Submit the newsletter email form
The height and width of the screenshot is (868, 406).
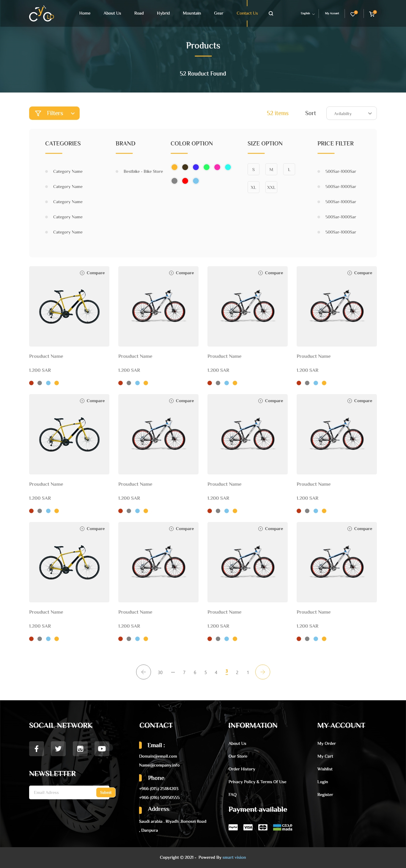tap(106, 792)
